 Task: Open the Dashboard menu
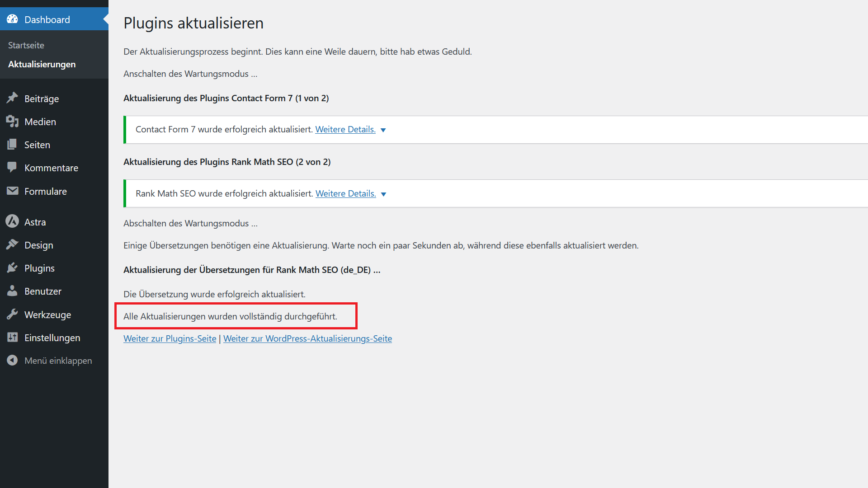54,19
